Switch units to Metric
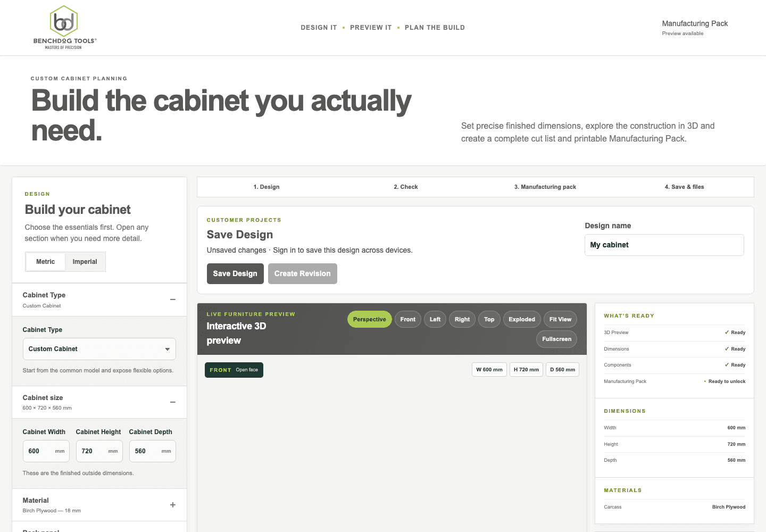Image resolution: width=766 pixels, height=532 pixels. (45, 262)
